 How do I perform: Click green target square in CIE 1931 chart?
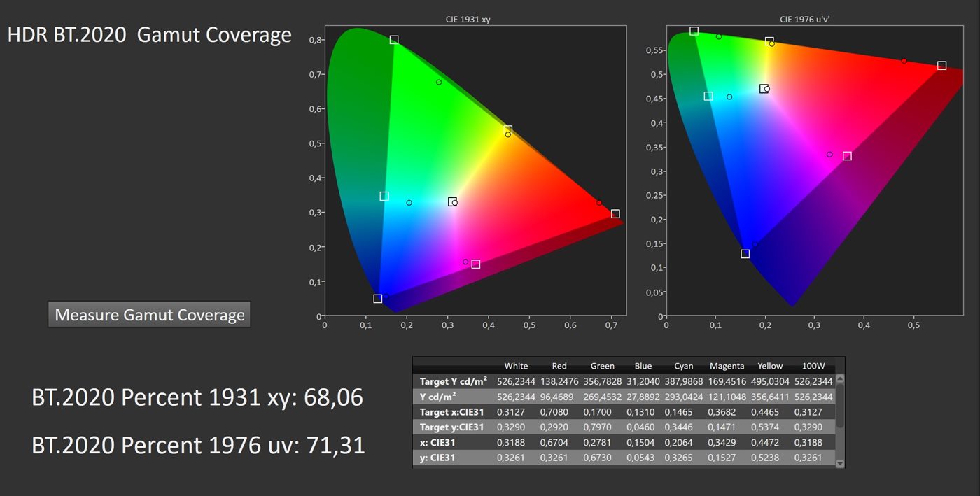[394, 40]
